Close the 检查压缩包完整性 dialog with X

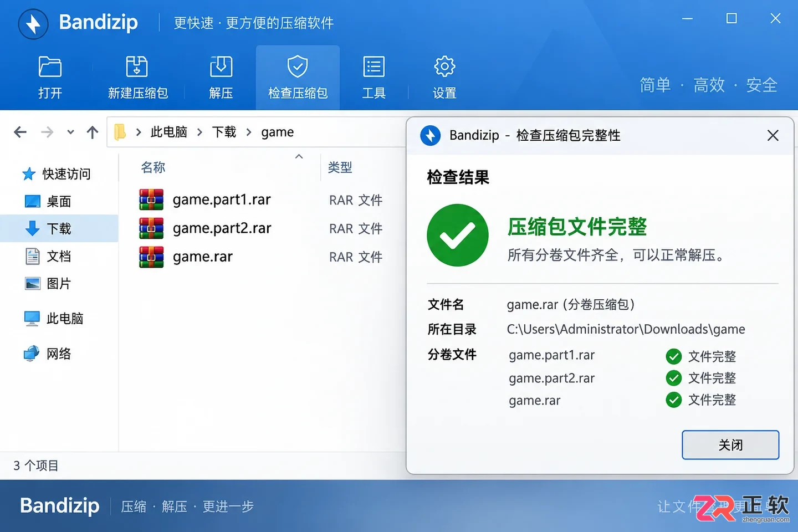773,135
